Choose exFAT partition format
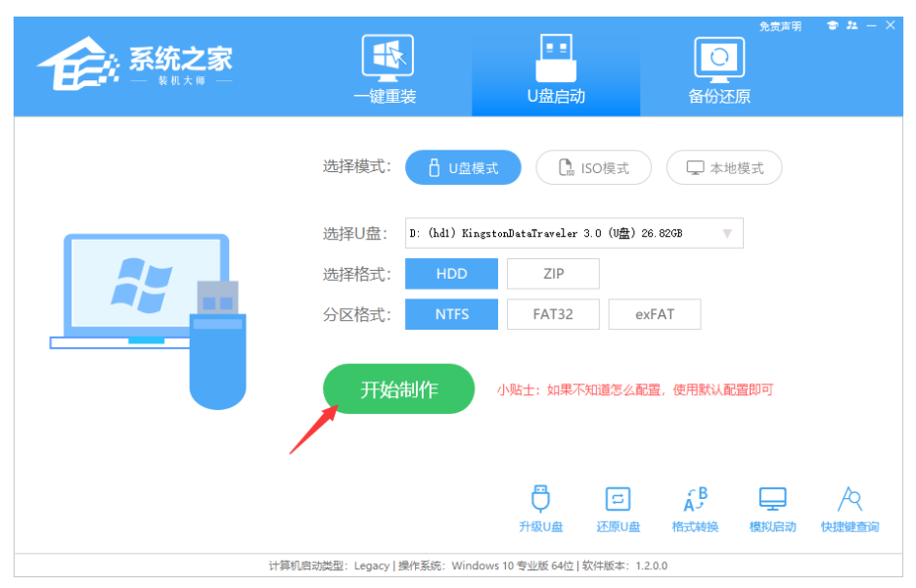The width and height of the screenshot is (916, 588). click(655, 314)
